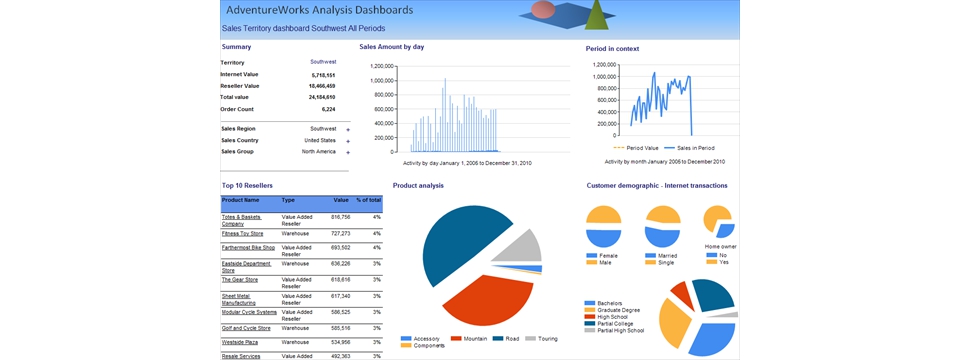Viewport: 960px width, 360px height.
Task: Click the Female legend swatch
Action: tap(591, 255)
